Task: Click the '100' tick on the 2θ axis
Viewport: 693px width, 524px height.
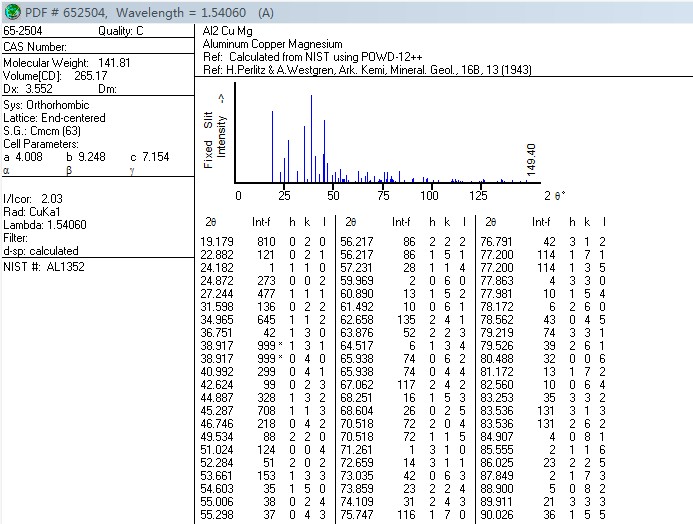Action: click(429, 195)
